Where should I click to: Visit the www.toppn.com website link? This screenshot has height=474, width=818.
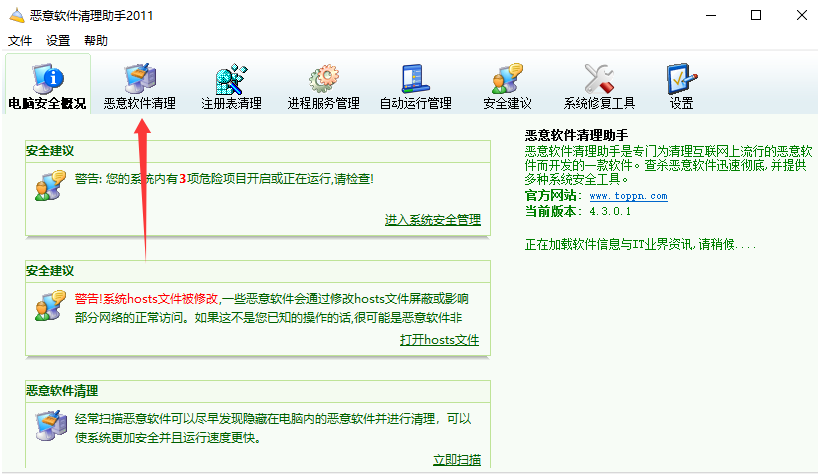click(x=629, y=196)
